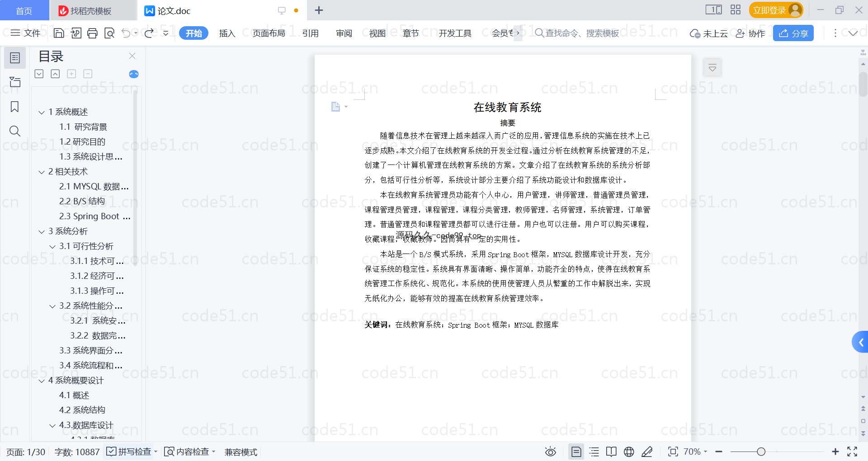Go to 4.2 系统结构 heading
The width and height of the screenshot is (868, 461).
pos(82,410)
